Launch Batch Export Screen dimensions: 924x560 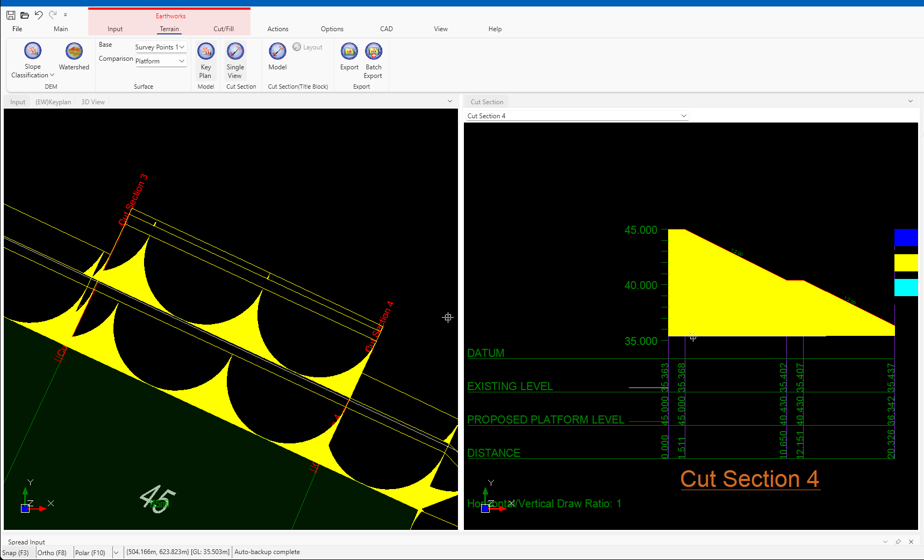[373, 60]
